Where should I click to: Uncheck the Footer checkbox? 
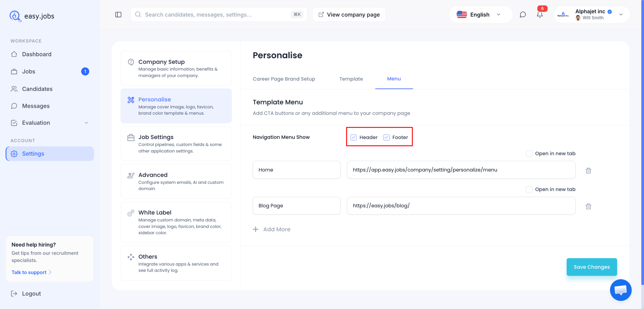[x=386, y=137]
